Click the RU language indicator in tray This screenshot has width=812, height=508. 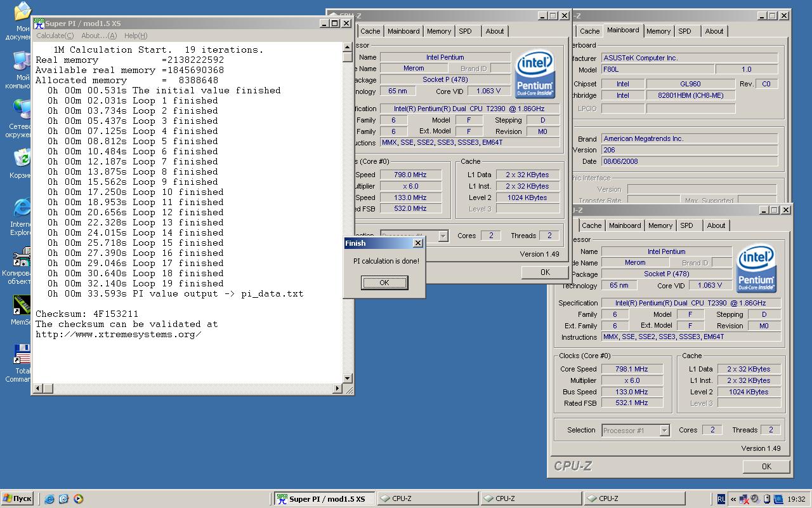point(721,499)
